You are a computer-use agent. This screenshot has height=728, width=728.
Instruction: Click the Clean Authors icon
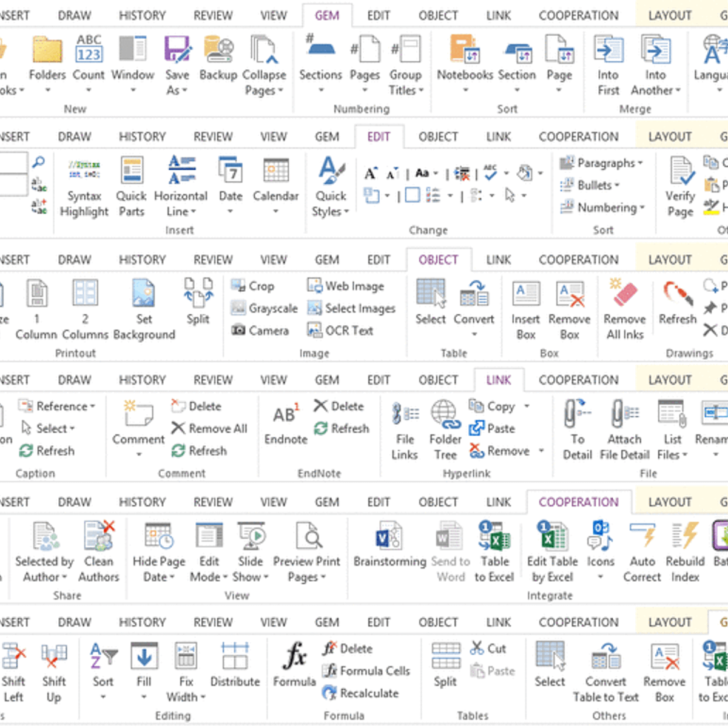click(99, 536)
